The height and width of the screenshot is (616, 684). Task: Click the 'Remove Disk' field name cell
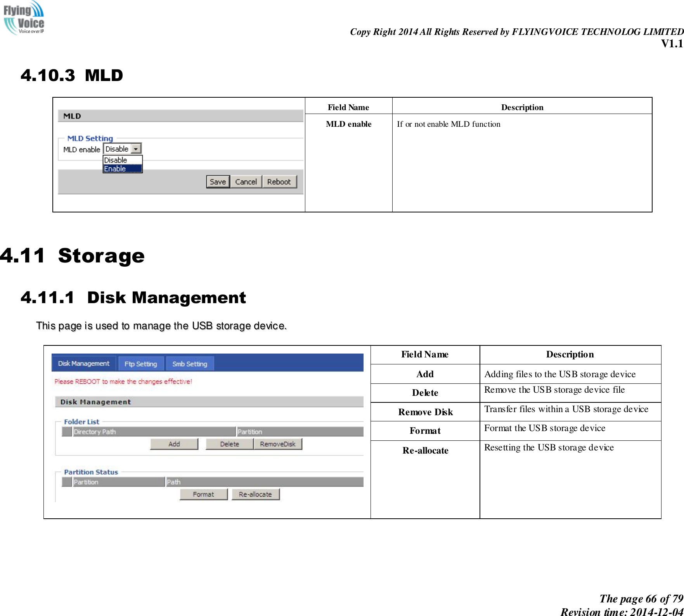[425, 412]
